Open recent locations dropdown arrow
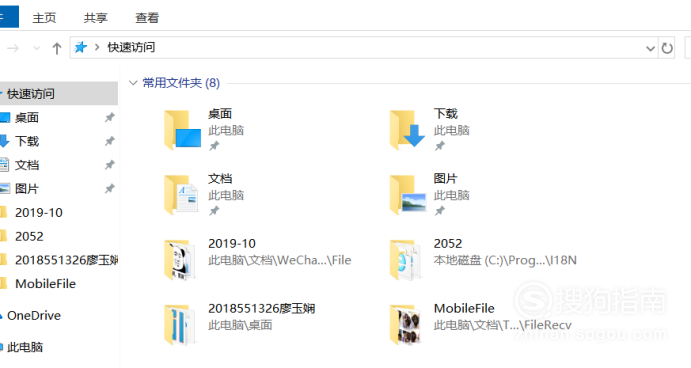Viewport: 691px width, 368px height. [x=37, y=48]
